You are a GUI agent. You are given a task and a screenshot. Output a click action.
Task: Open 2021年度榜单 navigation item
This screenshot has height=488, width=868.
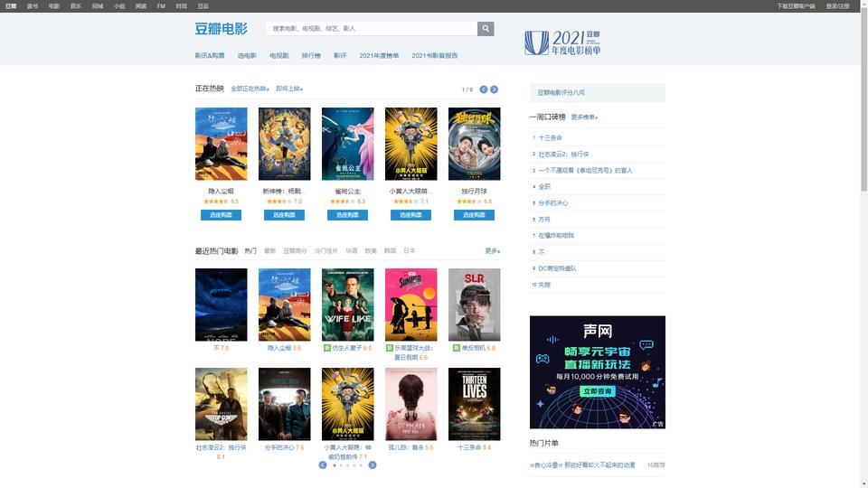[x=379, y=56]
